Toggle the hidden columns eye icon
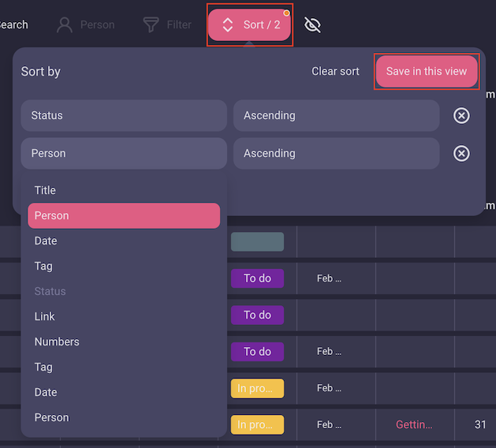 coord(313,25)
